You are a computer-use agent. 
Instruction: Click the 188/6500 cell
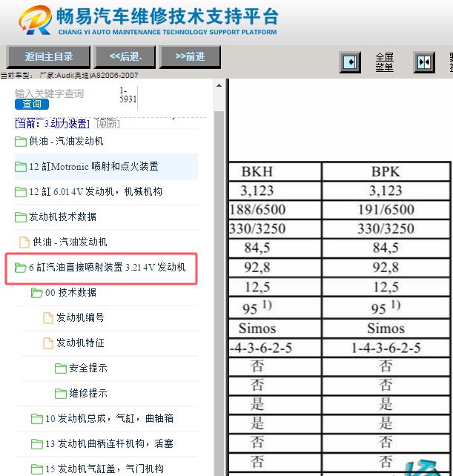tap(275, 210)
